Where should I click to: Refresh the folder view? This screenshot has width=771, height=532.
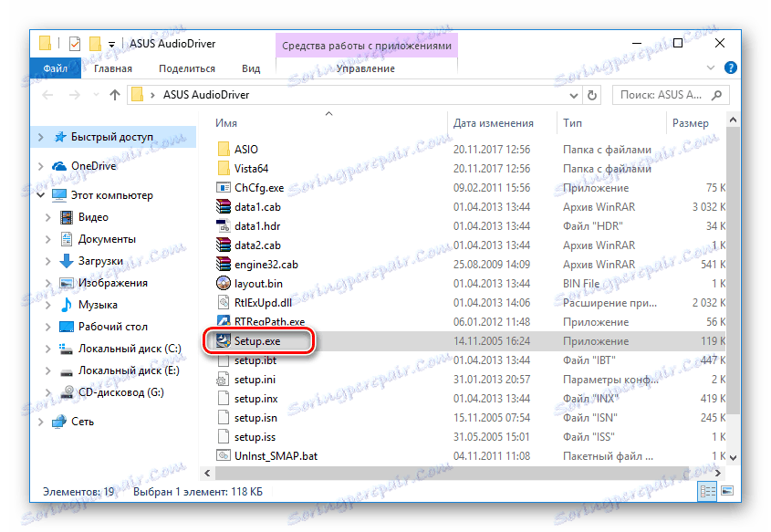592,96
